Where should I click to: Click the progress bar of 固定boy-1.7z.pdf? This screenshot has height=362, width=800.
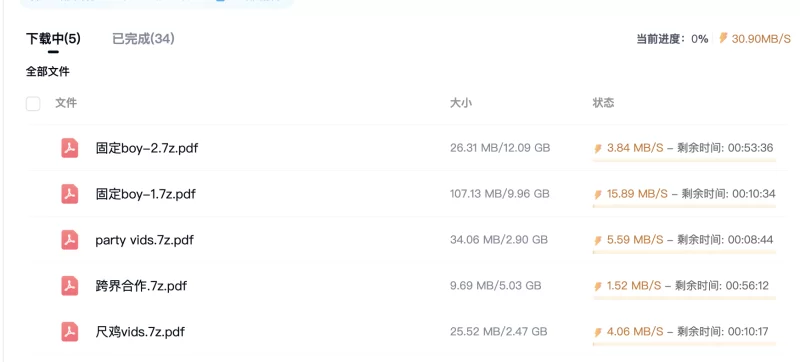684,206
